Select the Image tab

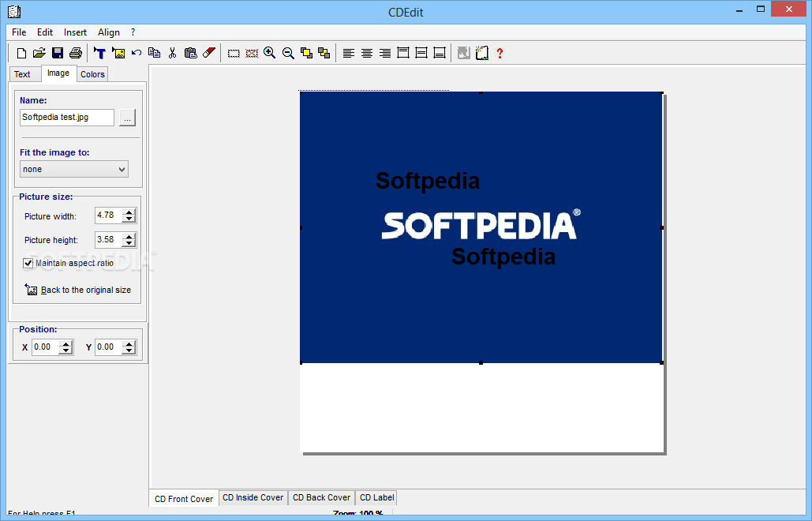58,73
